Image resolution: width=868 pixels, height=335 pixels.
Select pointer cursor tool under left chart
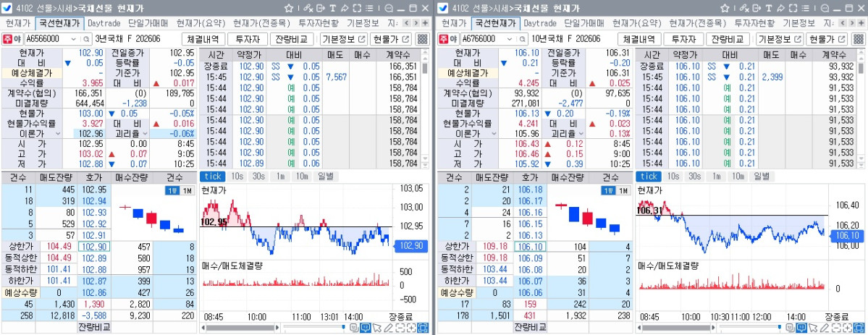click(x=376, y=327)
